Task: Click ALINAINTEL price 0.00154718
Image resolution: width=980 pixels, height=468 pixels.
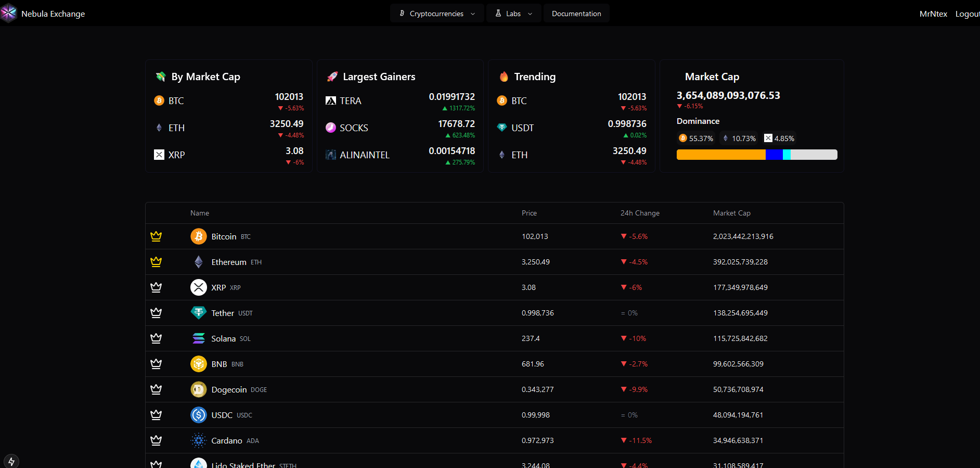Action: pyautogui.click(x=452, y=151)
